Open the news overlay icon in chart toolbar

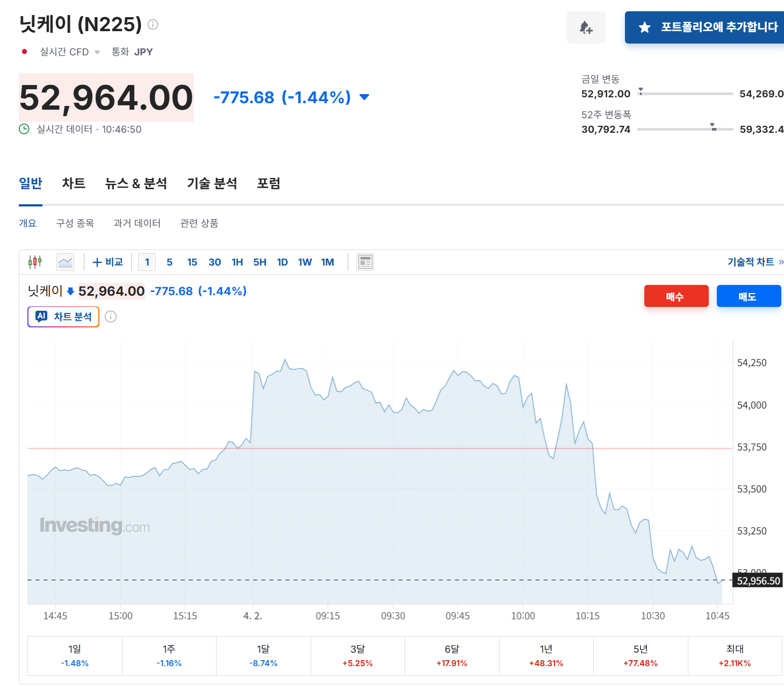tap(365, 262)
